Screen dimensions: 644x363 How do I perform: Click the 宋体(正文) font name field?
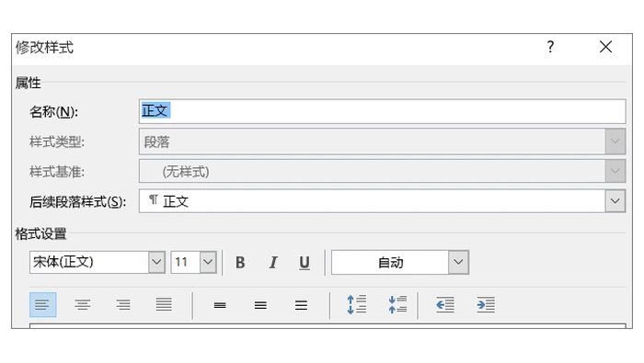click(x=89, y=262)
